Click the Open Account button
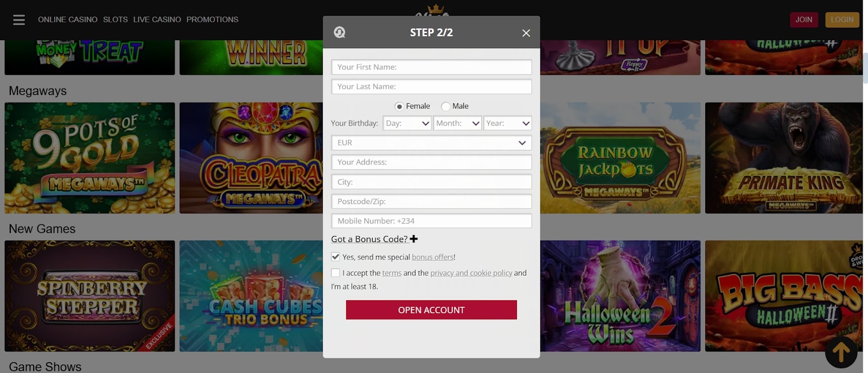Viewport: 868px width, 373px height. 431,310
